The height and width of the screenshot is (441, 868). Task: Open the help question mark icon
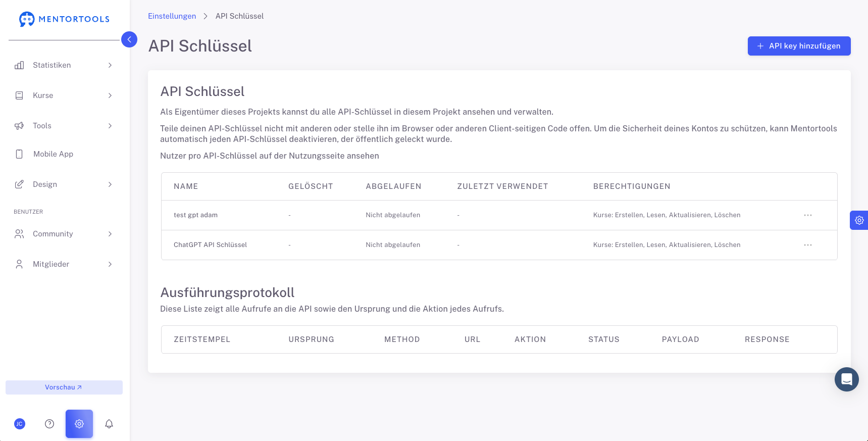click(49, 424)
